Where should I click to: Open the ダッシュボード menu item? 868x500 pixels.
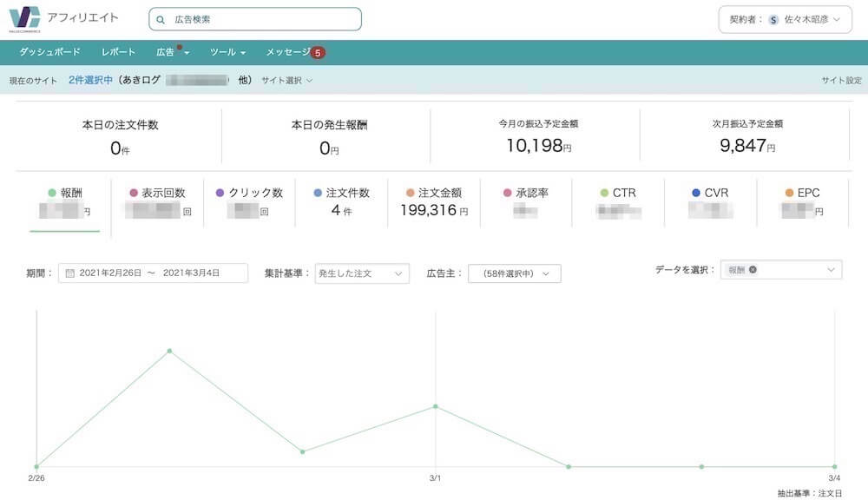tap(49, 52)
